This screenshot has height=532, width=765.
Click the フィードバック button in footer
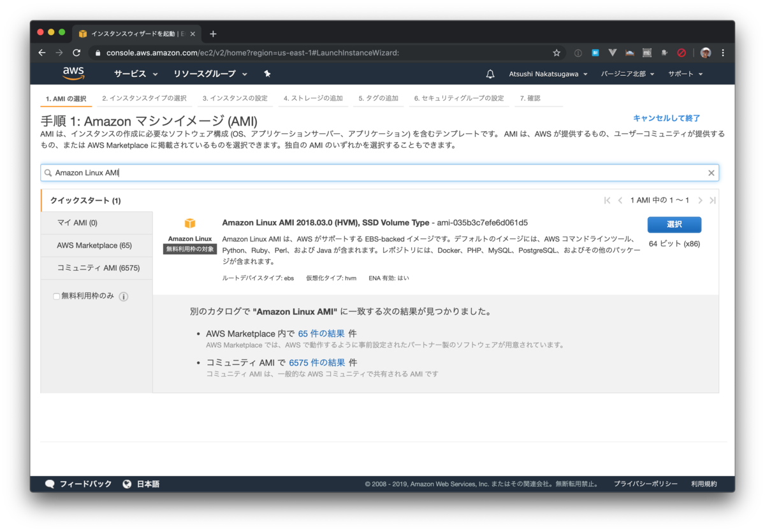click(x=78, y=484)
